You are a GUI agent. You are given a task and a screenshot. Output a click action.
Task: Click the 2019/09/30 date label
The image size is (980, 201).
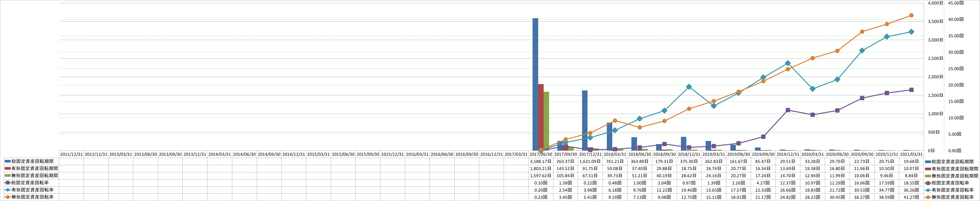(x=763, y=154)
